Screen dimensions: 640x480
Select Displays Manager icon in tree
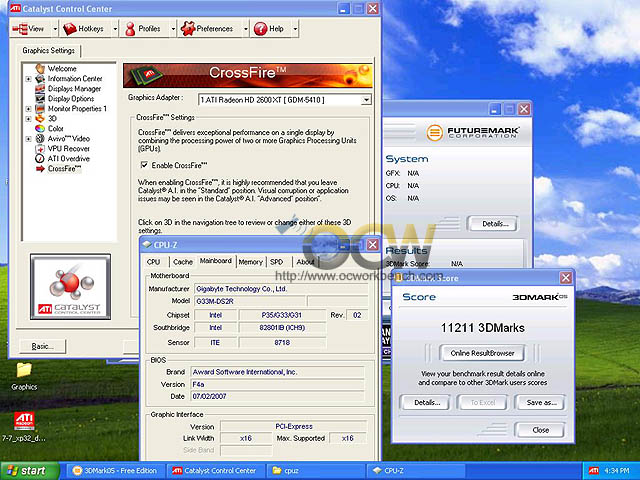[x=40, y=89]
